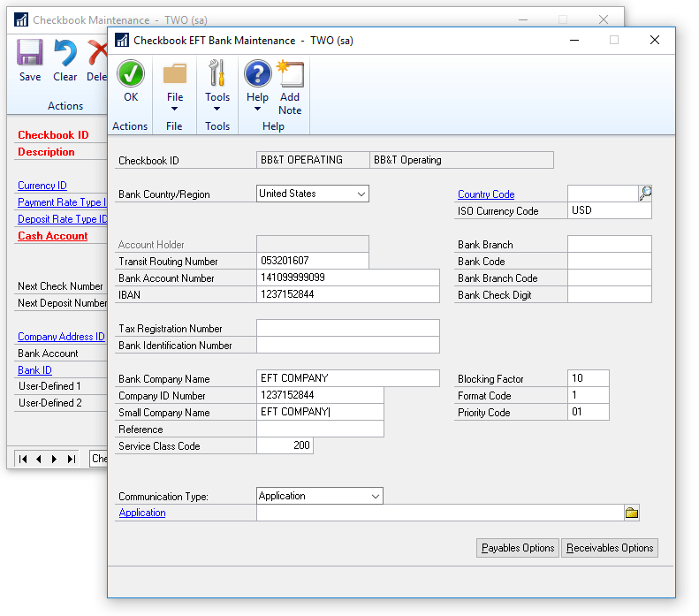Open the File folder icon menu
The image size is (699, 616).
[175, 73]
